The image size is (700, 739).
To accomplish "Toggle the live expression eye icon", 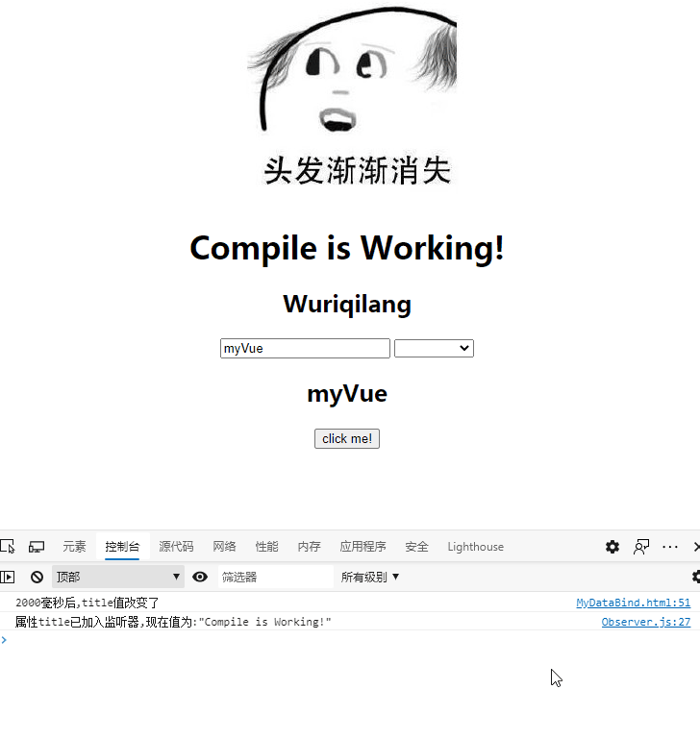I will click(200, 577).
